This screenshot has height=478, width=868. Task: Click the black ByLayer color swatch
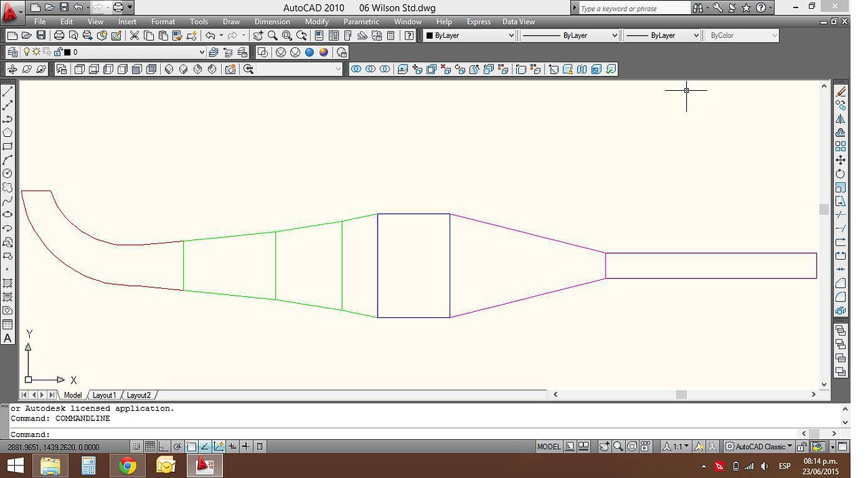point(429,35)
